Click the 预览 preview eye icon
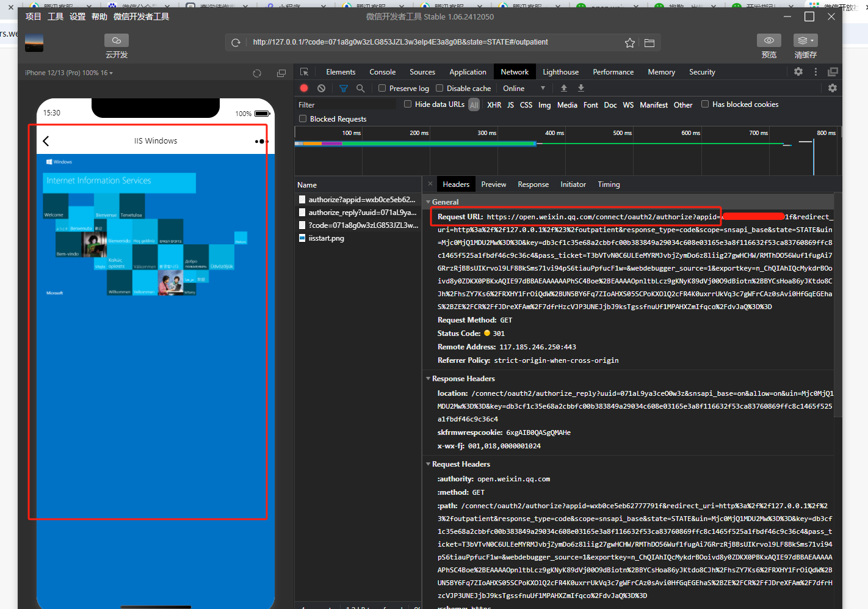The height and width of the screenshot is (609, 868). [x=769, y=40]
